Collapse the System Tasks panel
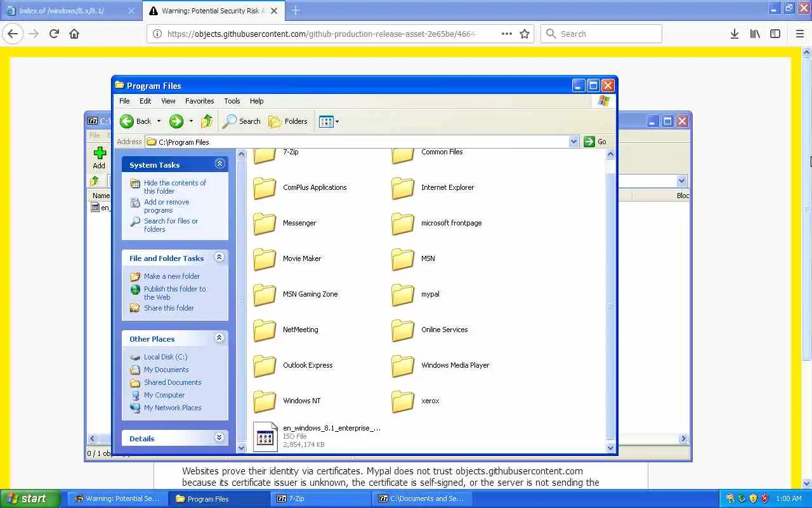Screen dimensions: 812x508 [x=219, y=164]
